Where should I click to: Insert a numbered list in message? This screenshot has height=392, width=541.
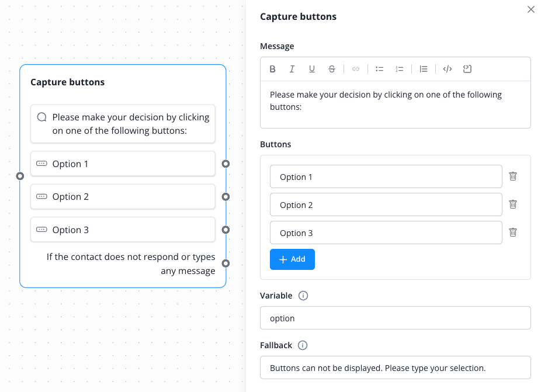400,69
